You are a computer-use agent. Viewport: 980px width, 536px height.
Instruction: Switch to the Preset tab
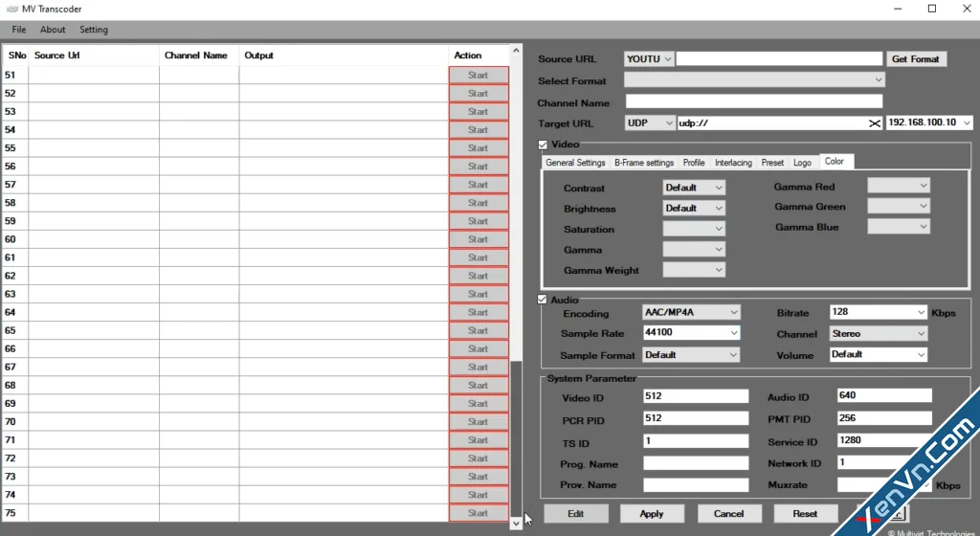772,163
